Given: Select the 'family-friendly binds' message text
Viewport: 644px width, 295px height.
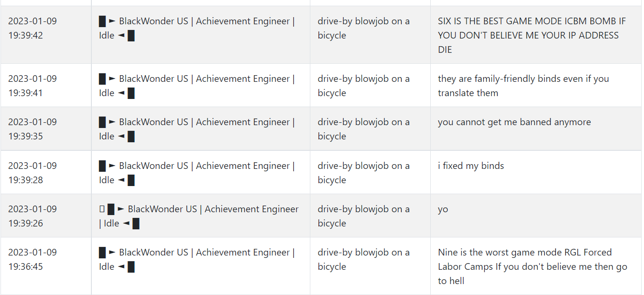Looking at the screenshot, I should [x=524, y=86].
